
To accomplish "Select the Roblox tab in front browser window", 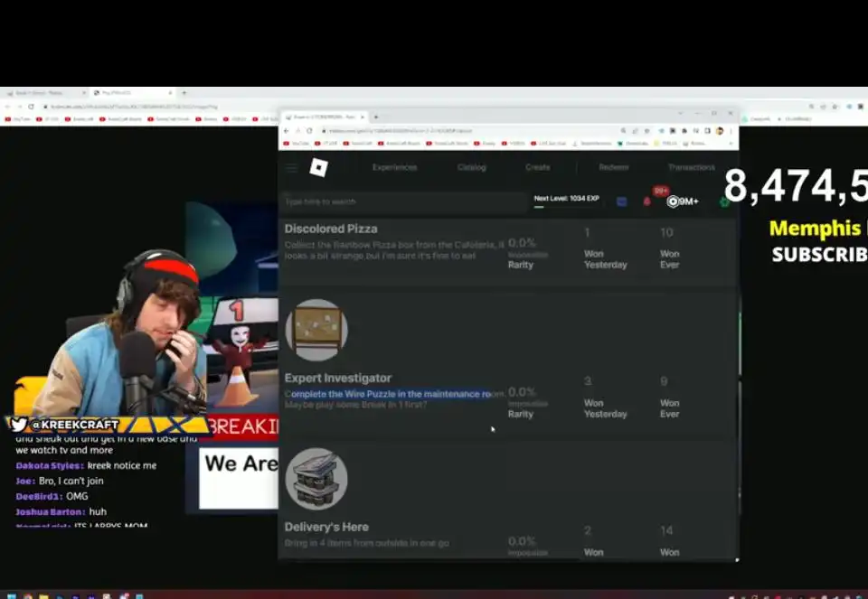I will (324, 117).
